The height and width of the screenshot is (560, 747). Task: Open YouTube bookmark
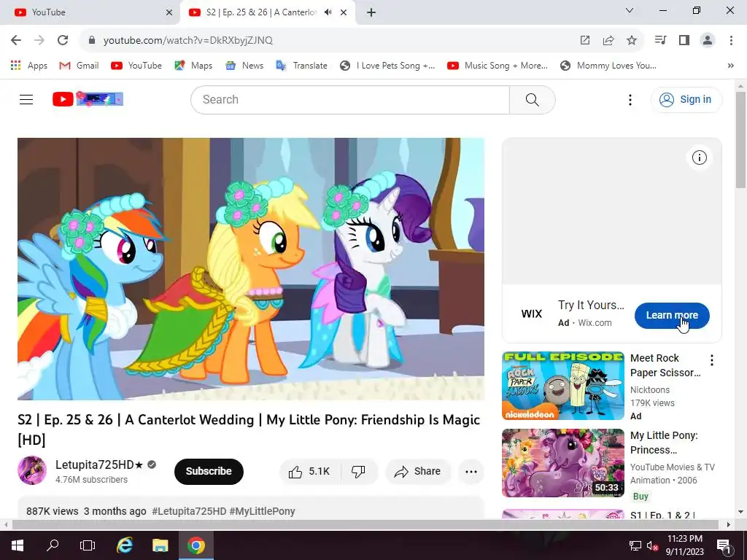[x=136, y=66]
